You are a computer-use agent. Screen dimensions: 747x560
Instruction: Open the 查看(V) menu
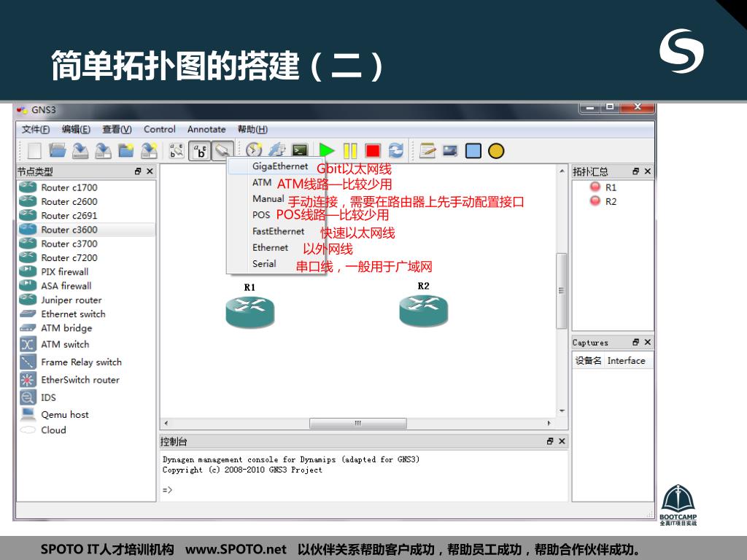click(x=117, y=129)
